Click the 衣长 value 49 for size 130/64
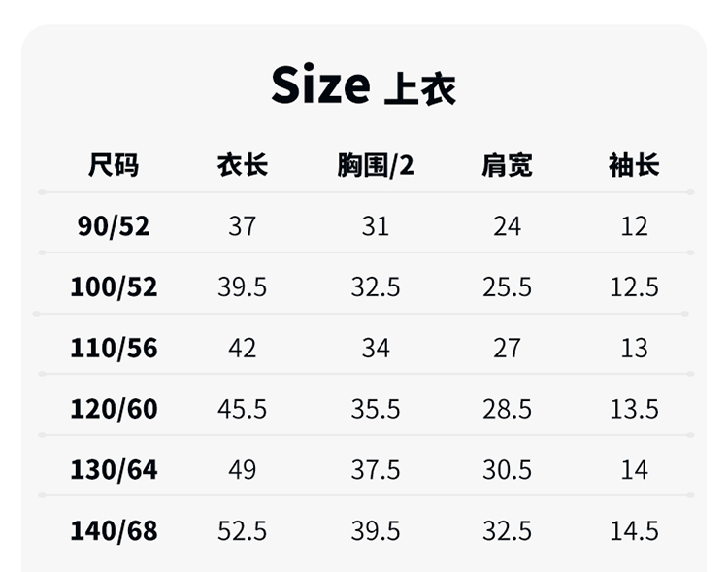The width and height of the screenshot is (728, 572). (x=242, y=470)
